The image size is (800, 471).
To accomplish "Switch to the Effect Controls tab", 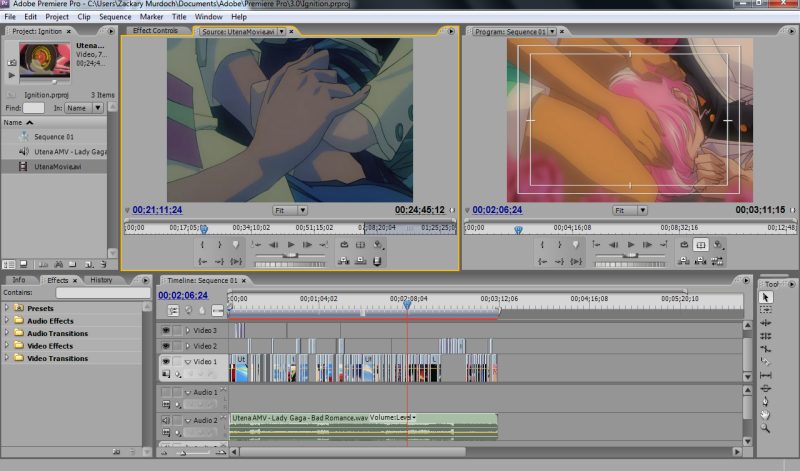I will click(x=155, y=31).
